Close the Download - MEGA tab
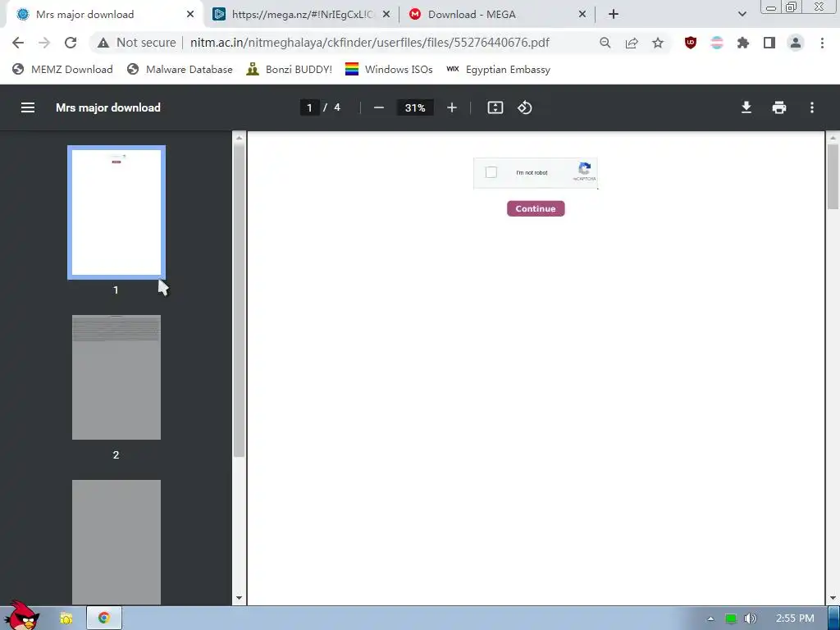Screen dimensions: 840x630 pos(583,15)
